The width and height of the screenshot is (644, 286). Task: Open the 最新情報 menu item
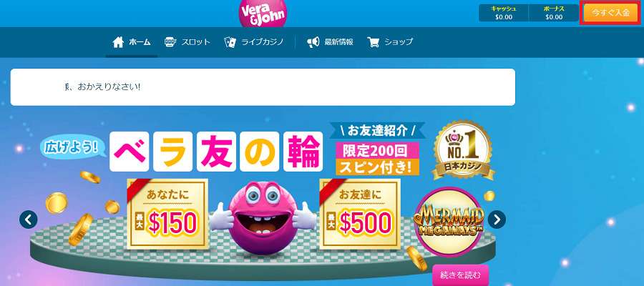point(330,42)
